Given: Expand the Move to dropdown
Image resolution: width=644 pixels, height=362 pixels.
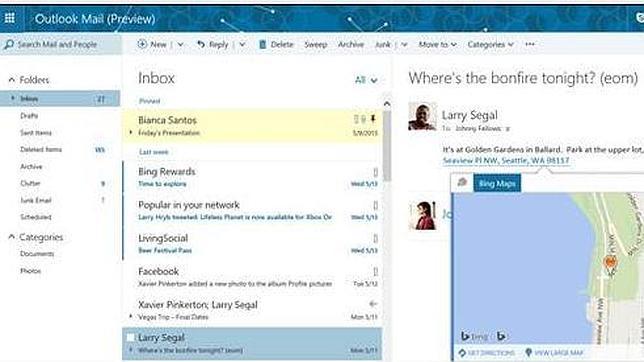Looking at the screenshot, I should (438, 44).
